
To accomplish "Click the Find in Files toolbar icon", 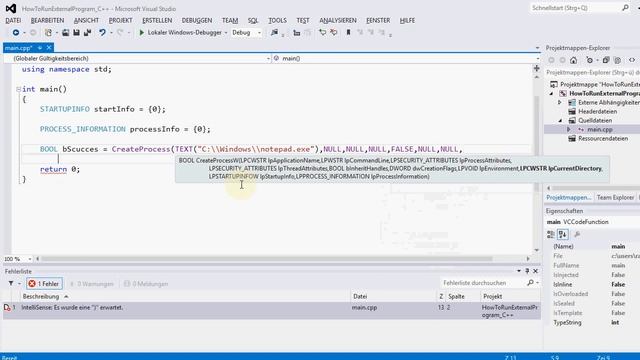I will [x=274, y=32].
